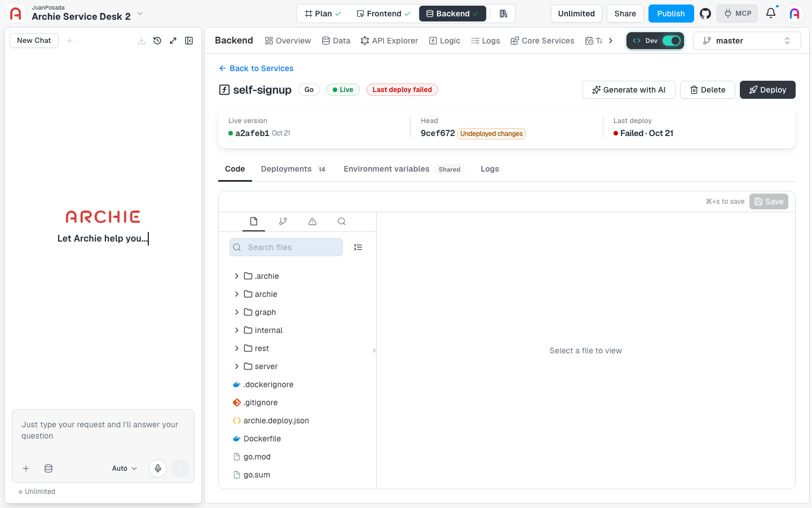Click Generate with AI button
The height and width of the screenshot is (508, 812).
(x=629, y=90)
